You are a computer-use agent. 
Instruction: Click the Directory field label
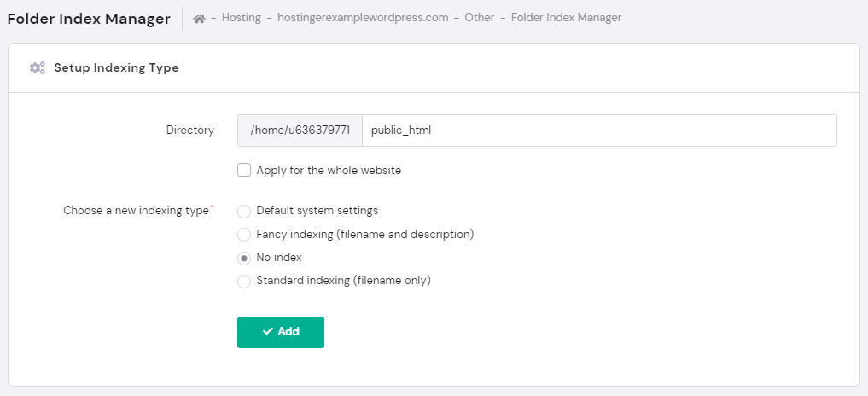point(189,131)
